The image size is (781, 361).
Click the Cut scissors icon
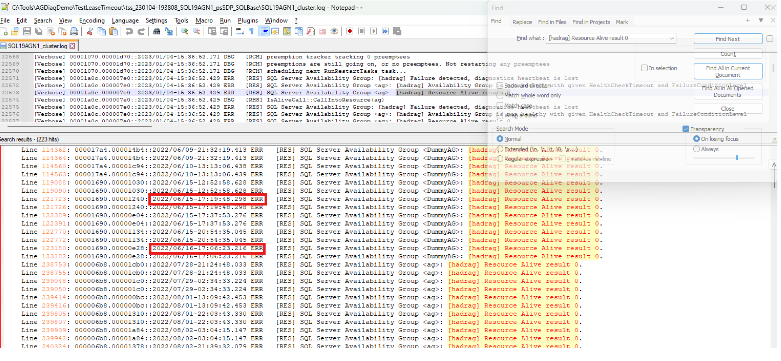pyautogui.click(x=90, y=31)
